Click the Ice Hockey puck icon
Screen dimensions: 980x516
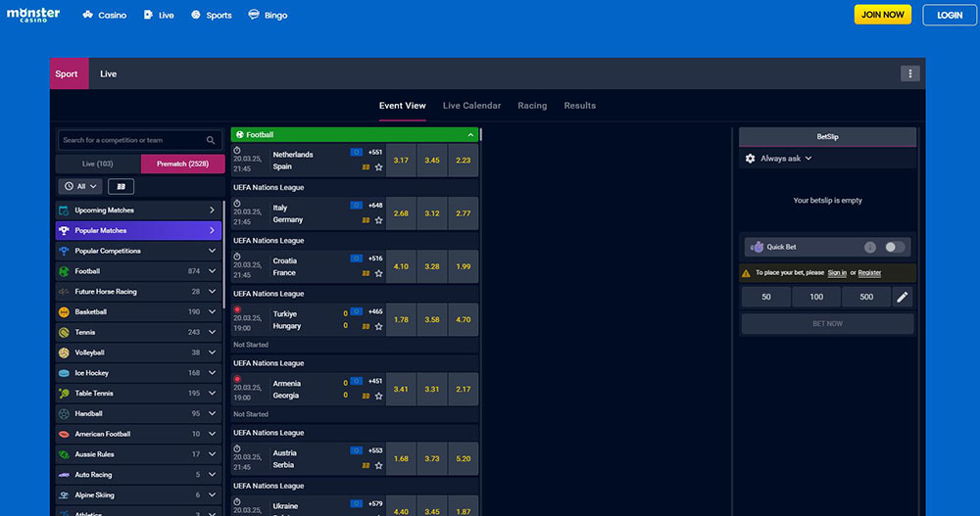tap(64, 373)
